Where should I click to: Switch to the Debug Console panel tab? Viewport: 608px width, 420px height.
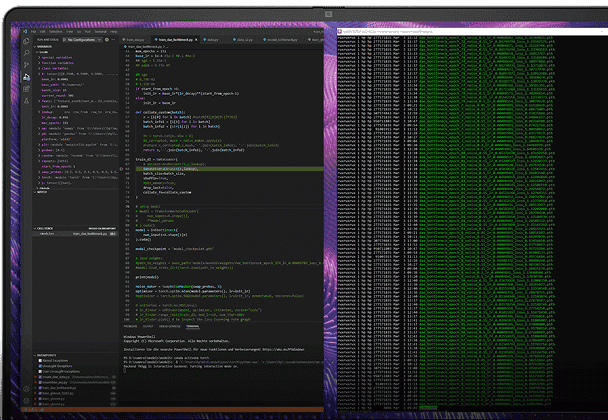[170, 326]
